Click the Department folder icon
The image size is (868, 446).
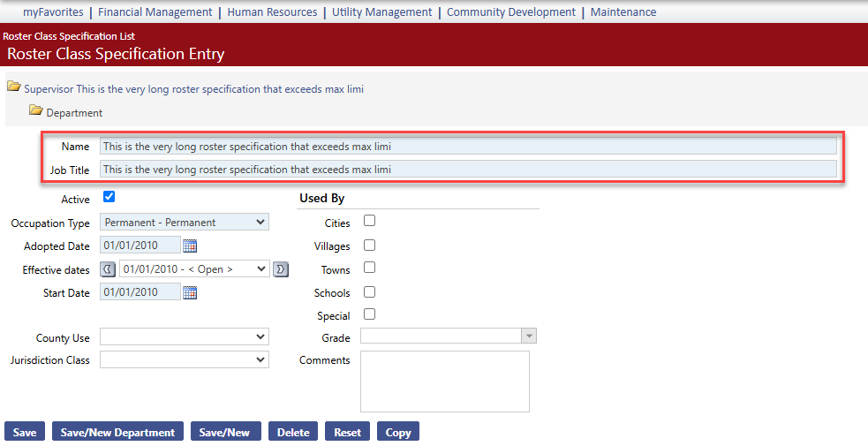36,110
